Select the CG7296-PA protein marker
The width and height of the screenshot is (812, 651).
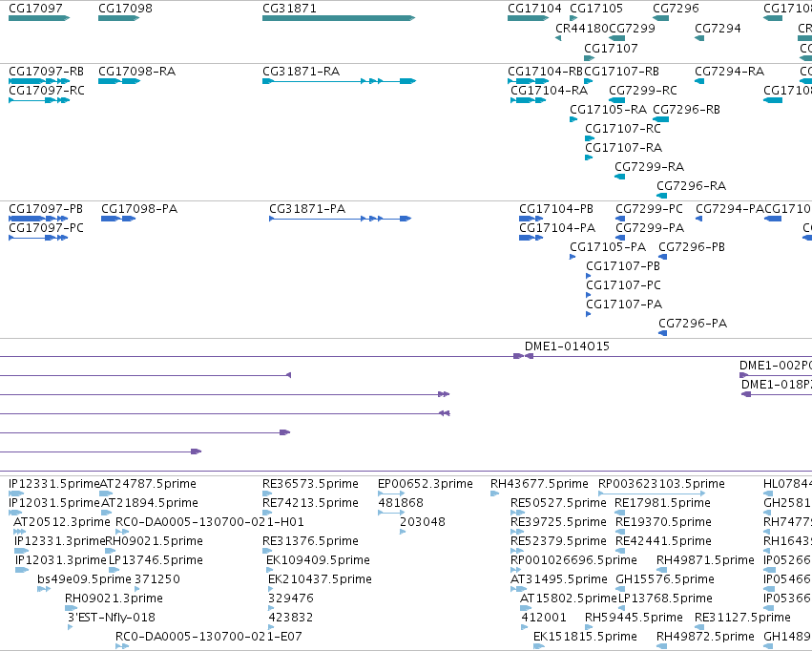(x=663, y=333)
